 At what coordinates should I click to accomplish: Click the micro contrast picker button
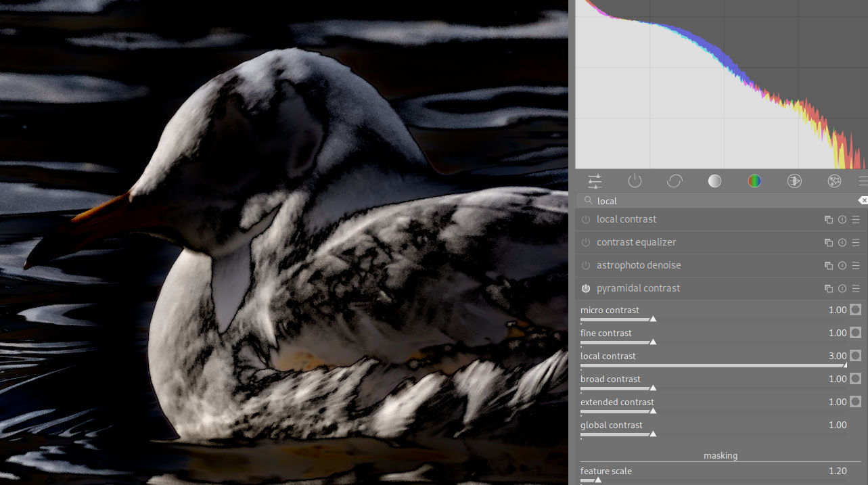[856, 310]
